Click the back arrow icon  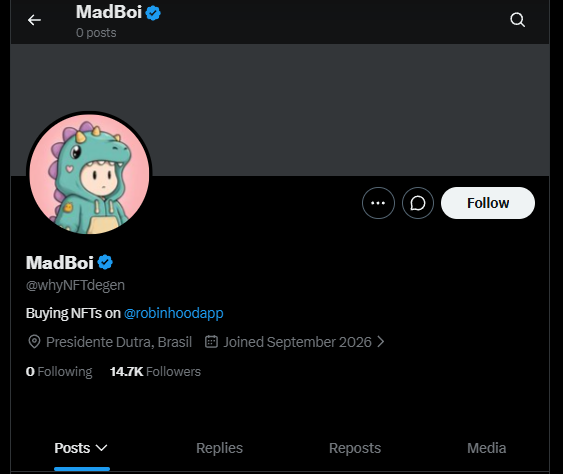coord(34,20)
